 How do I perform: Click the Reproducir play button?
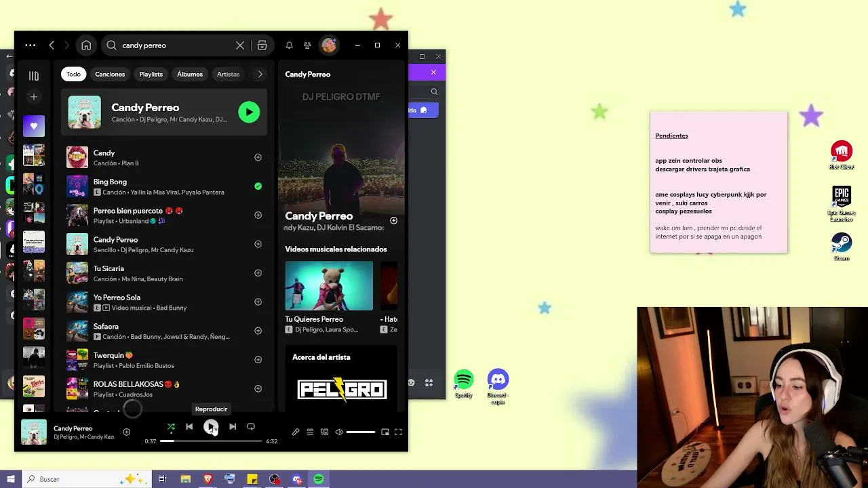[211, 426]
